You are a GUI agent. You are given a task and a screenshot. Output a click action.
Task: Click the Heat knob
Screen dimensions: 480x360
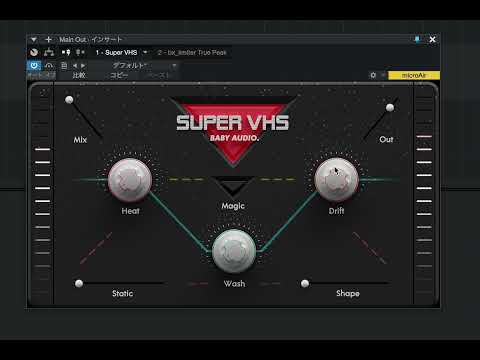(130, 180)
